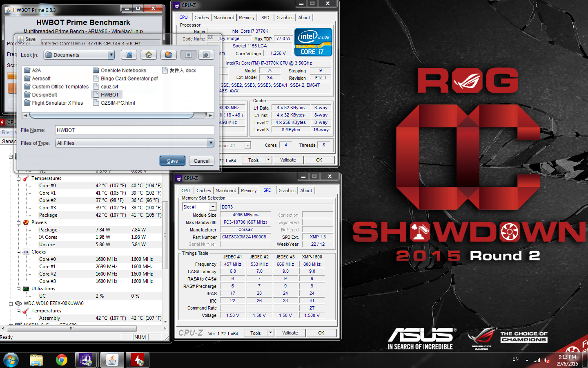The width and height of the screenshot is (588, 368).
Task: Select the DesignSoft folder
Action: click(40, 95)
